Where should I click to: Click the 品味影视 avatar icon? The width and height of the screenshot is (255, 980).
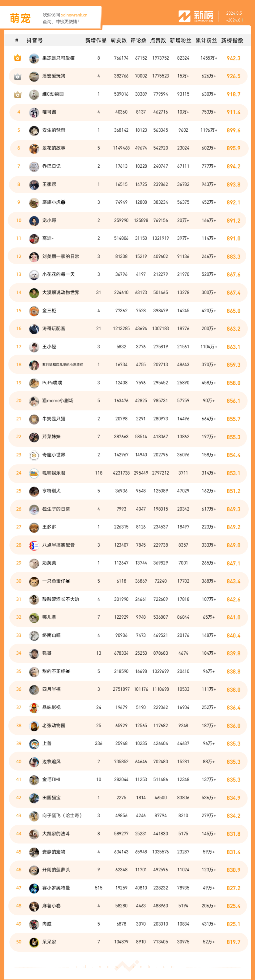pyautogui.click(x=34, y=708)
